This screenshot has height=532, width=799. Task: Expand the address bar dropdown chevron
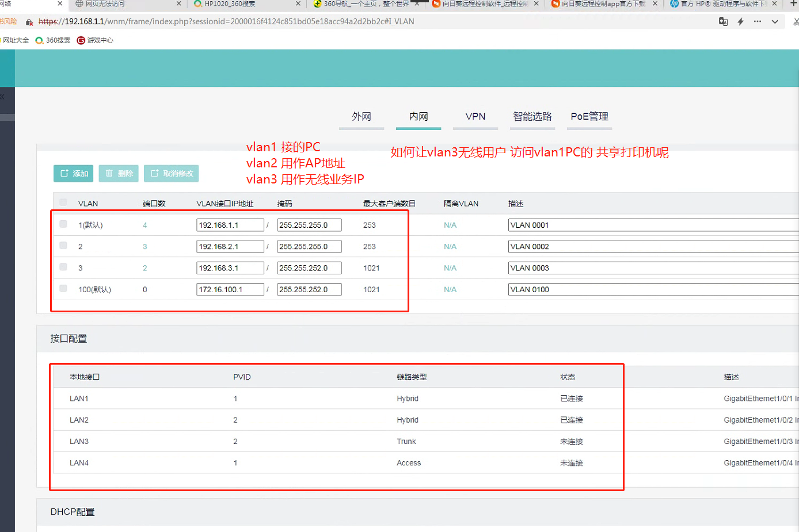tap(775, 22)
